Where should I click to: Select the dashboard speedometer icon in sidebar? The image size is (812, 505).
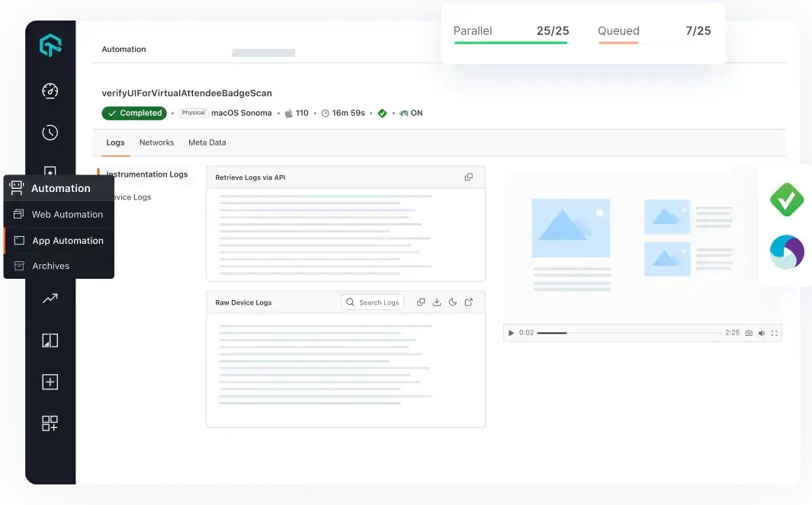pyautogui.click(x=49, y=91)
